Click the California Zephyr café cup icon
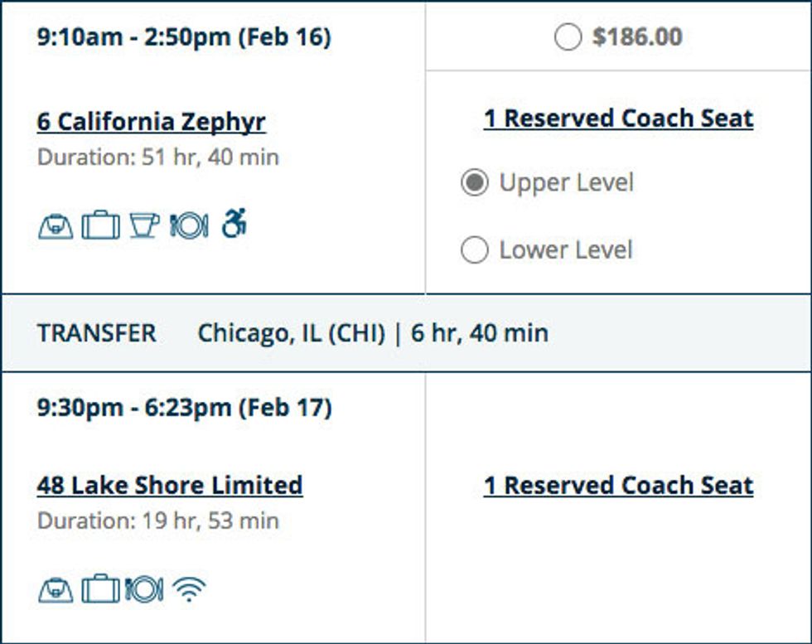The width and height of the screenshot is (812, 644). (x=144, y=225)
